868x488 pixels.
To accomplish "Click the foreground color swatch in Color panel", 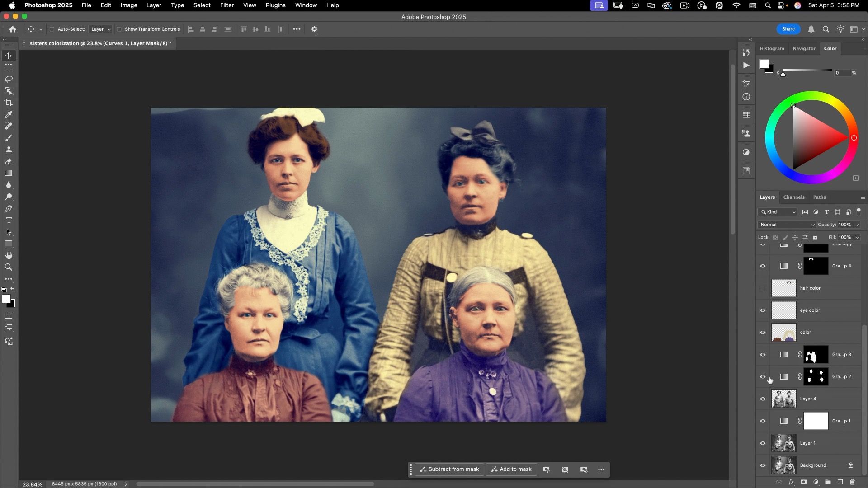I will pos(764,64).
